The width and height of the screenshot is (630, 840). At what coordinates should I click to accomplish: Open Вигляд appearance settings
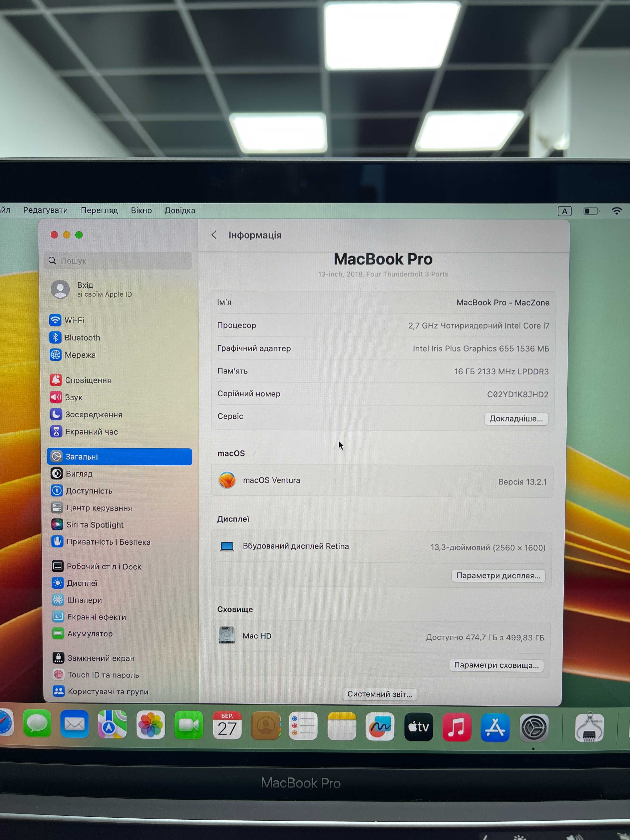(x=72, y=474)
